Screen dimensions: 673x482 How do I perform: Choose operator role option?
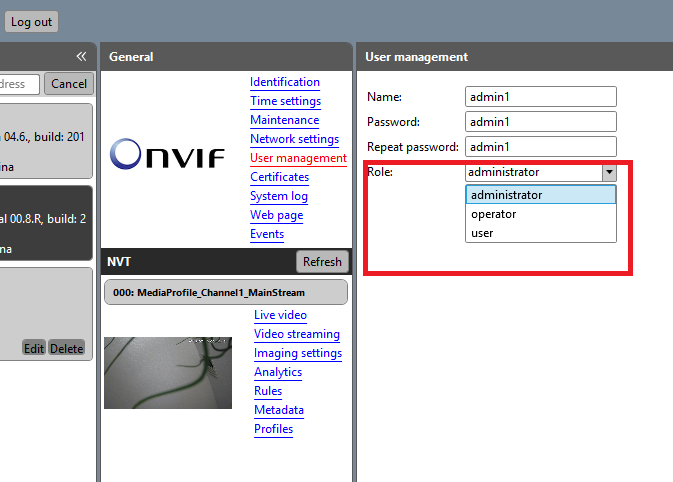pyautogui.click(x=541, y=214)
